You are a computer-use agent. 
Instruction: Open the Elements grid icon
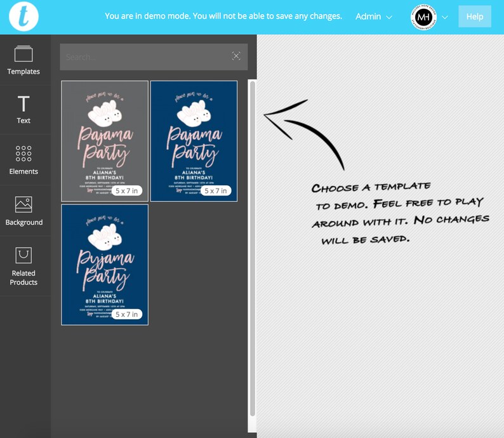pyautogui.click(x=23, y=153)
